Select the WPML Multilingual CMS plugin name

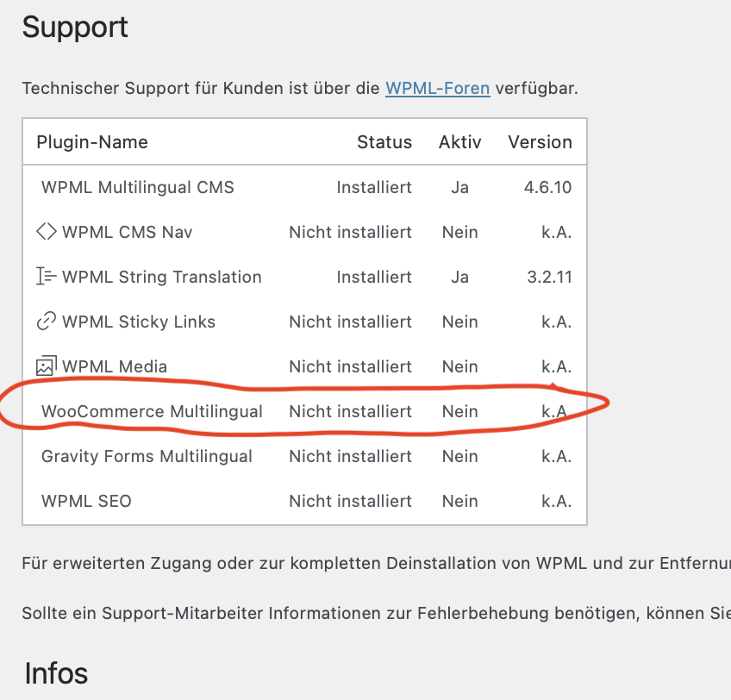(138, 187)
